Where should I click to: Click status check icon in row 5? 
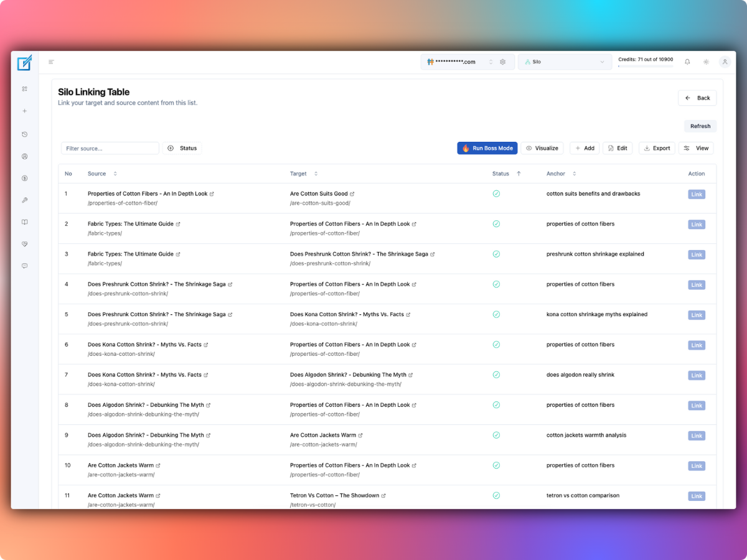pyautogui.click(x=496, y=314)
